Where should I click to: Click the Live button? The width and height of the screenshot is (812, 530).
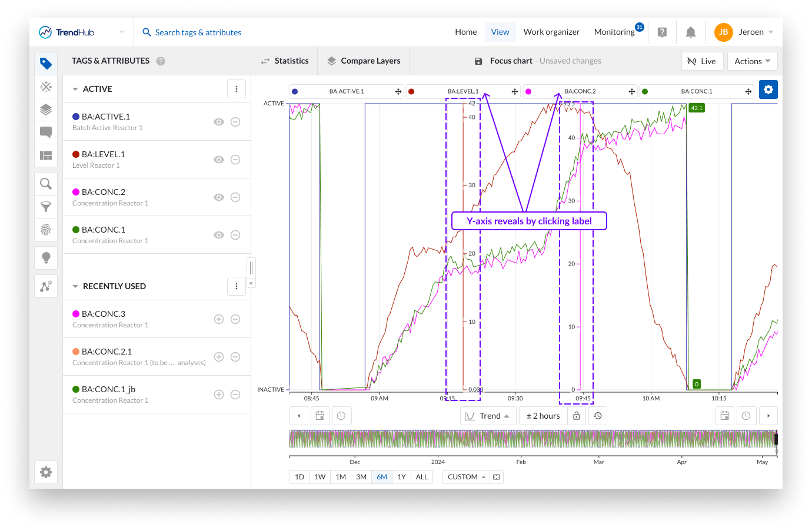(x=702, y=61)
